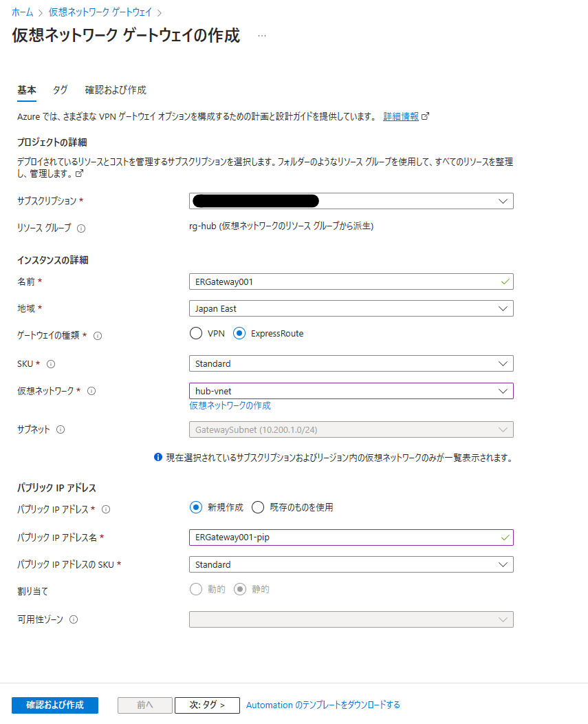Click info icon beside サブネット label

61,429
